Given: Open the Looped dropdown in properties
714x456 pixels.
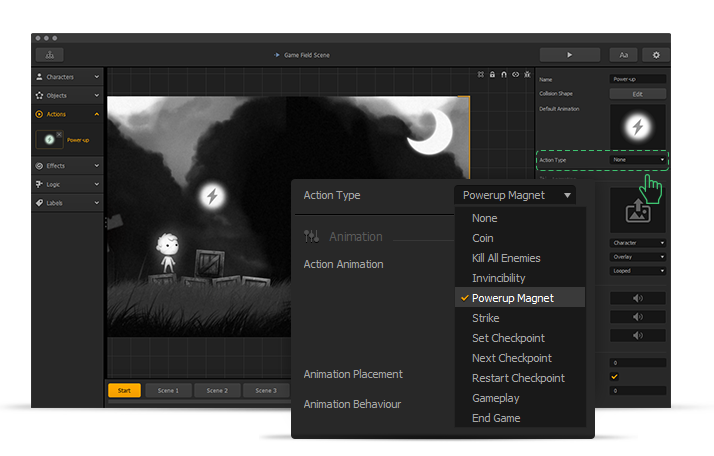Looking at the screenshot, I should click(x=638, y=271).
